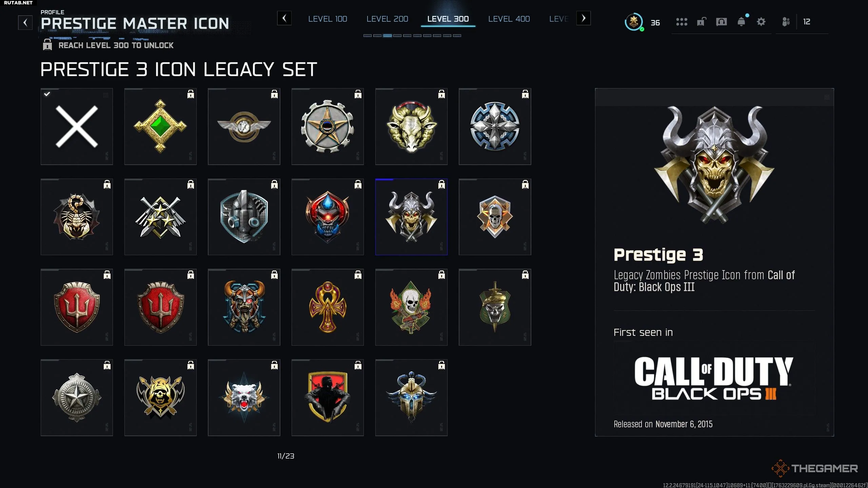Select the three stars crossed swords icon
Image resolution: width=868 pixels, height=488 pixels.
coord(160,217)
